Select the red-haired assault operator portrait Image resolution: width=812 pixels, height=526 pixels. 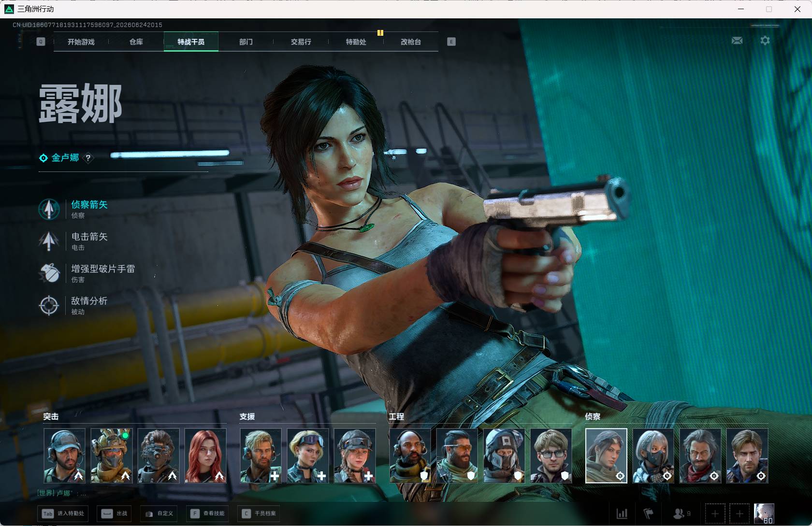click(205, 455)
